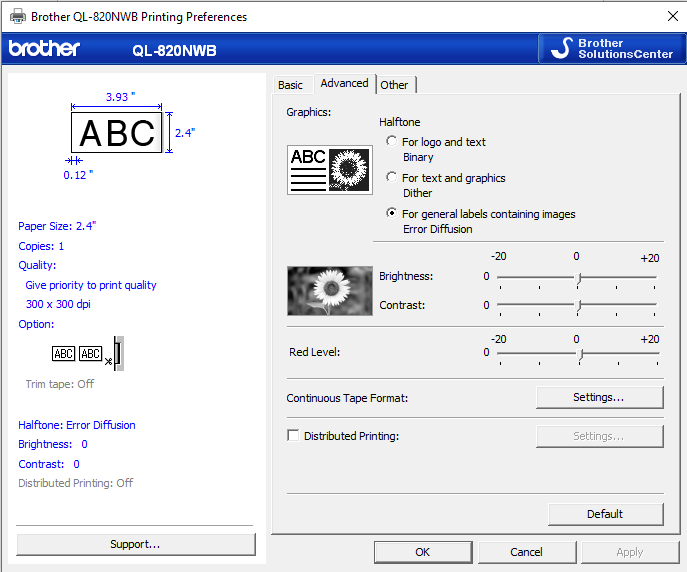Enable the Distributed Printing checkbox
The image size is (687, 572).
pos(293,435)
